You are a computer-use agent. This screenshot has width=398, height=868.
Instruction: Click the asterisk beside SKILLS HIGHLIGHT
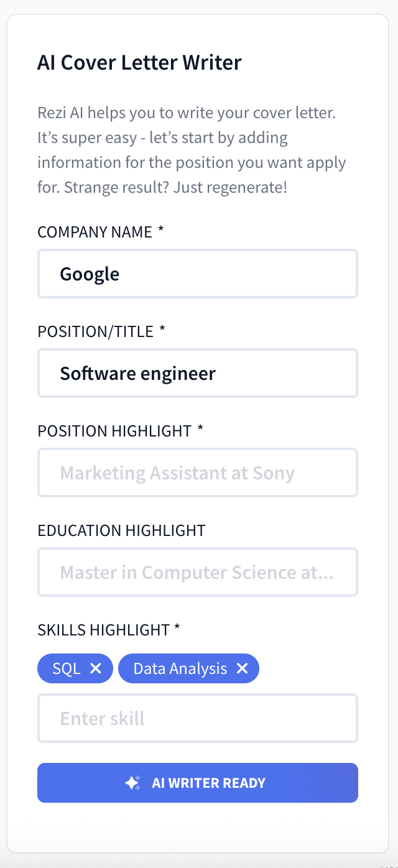pos(177,629)
